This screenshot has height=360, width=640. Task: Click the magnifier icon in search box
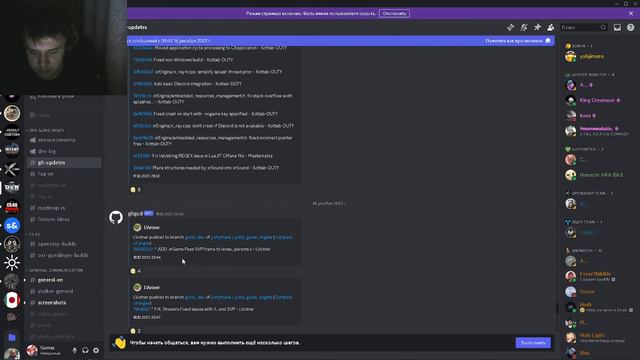coord(603,27)
